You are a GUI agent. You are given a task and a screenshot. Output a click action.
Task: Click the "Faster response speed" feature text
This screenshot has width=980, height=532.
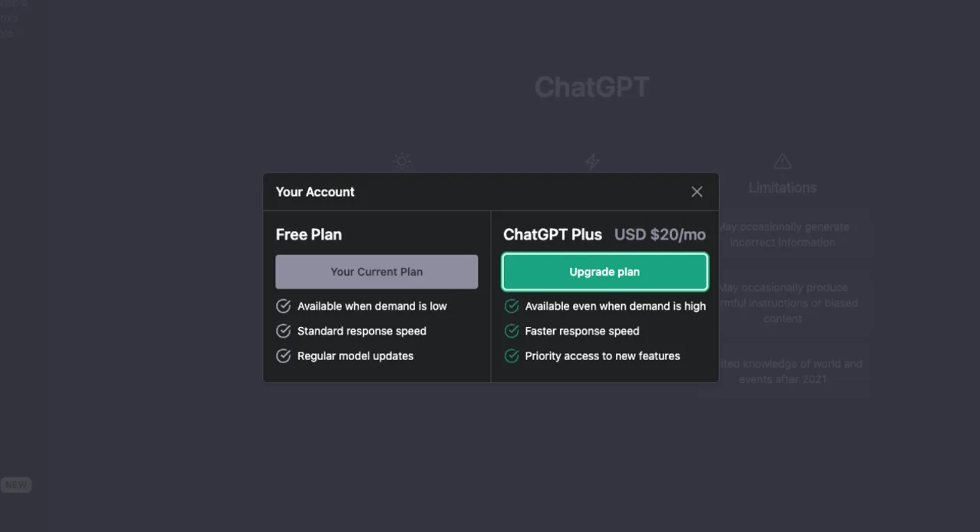pos(581,331)
